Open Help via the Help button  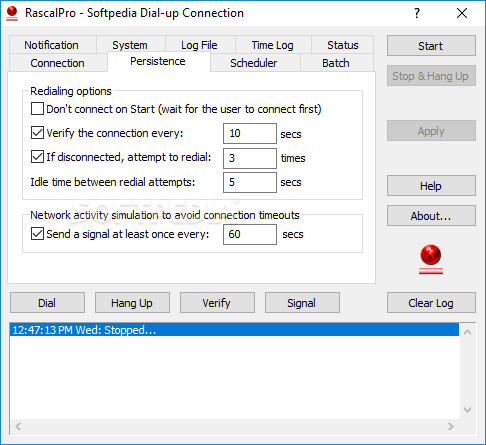tap(431, 186)
